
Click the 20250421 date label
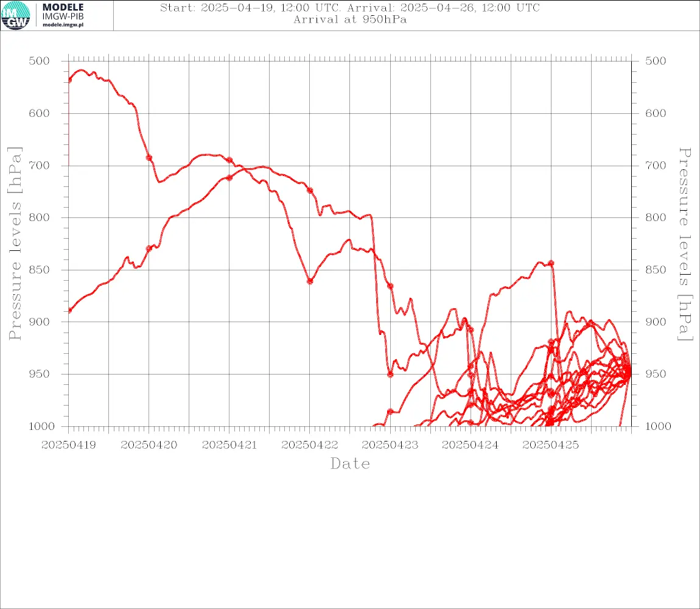pyautogui.click(x=229, y=445)
